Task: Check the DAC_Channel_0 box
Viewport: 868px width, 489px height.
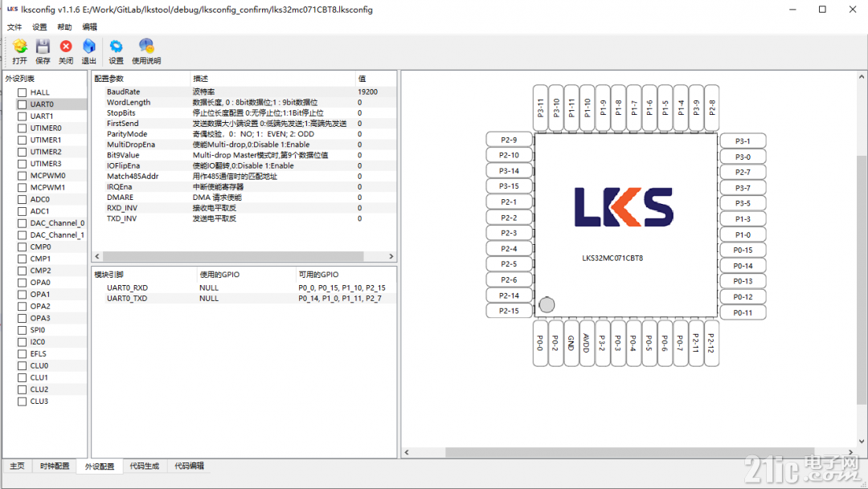Action: pos(23,223)
